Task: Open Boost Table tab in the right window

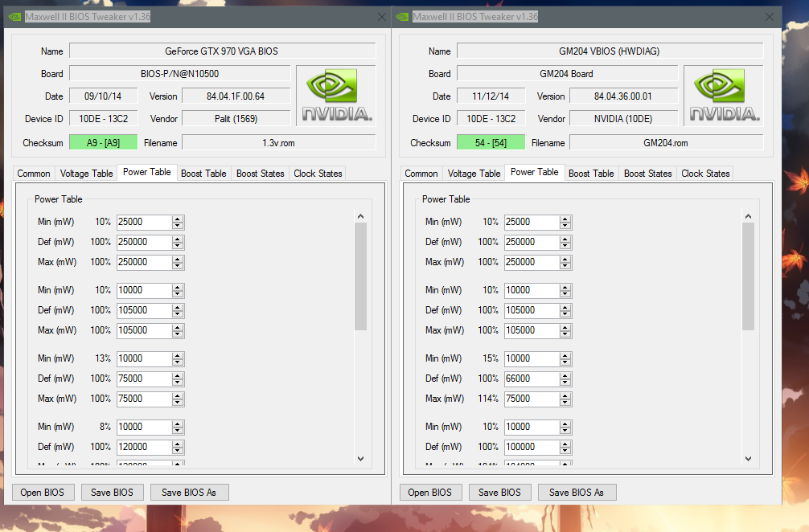Action: coord(591,174)
